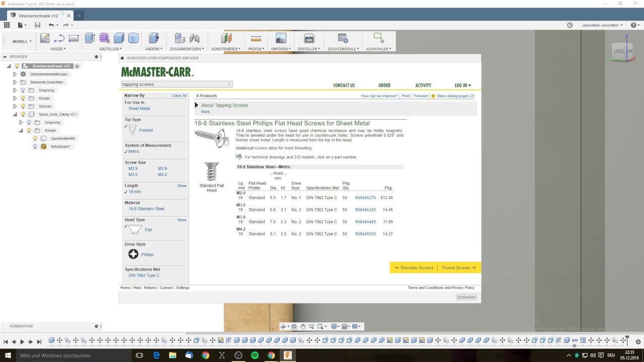Expand the About Tapping Screws section
The height and width of the screenshot is (362, 644).
point(197,106)
